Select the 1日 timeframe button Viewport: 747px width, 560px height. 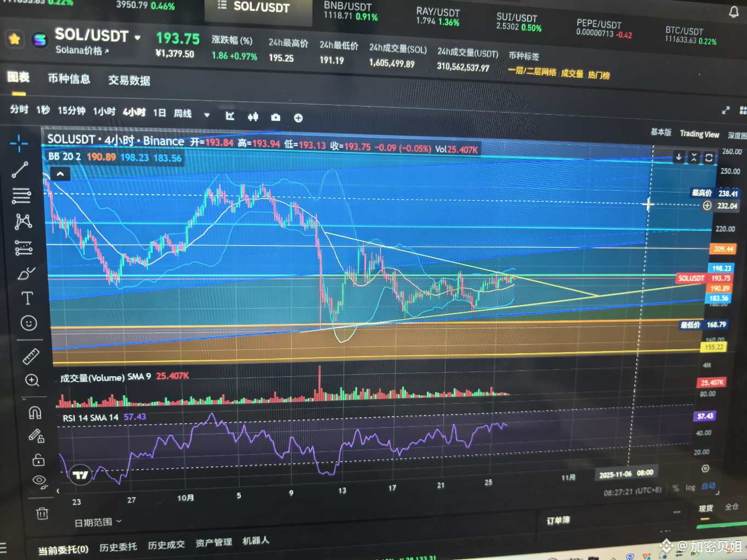click(x=159, y=113)
